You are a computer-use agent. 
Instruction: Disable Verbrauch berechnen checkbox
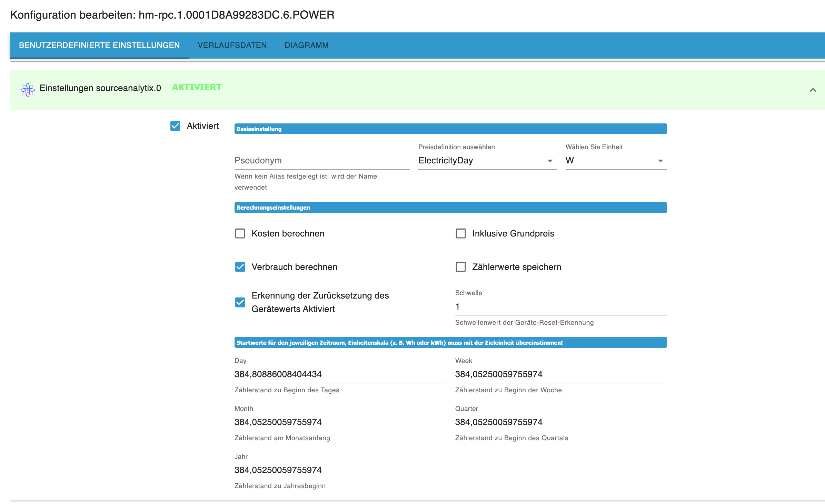click(240, 267)
